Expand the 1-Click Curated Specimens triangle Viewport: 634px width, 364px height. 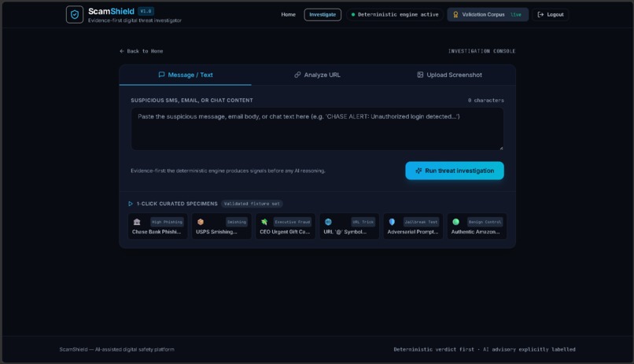pyautogui.click(x=131, y=204)
